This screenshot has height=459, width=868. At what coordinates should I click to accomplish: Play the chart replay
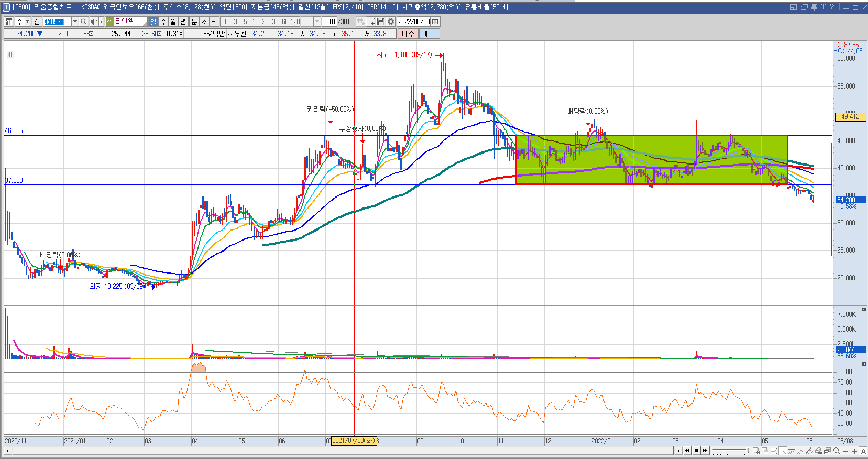point(679,451)
